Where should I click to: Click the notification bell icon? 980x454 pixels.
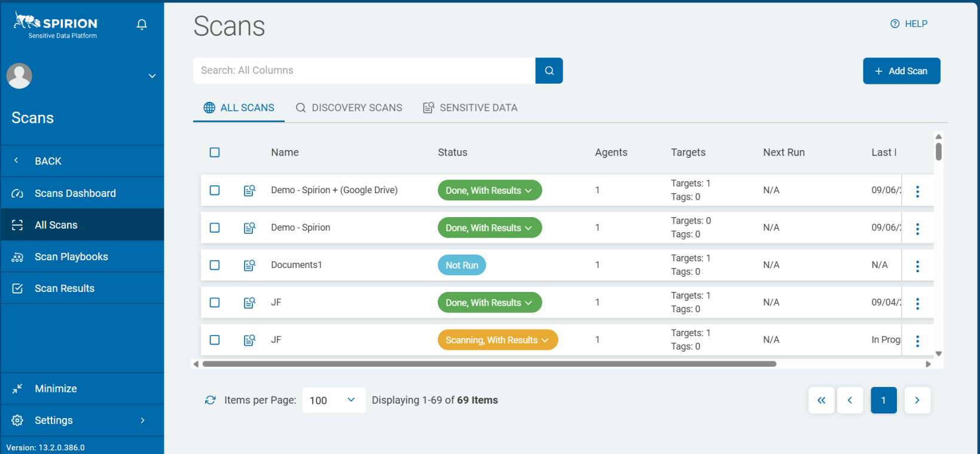pos(142,25)
